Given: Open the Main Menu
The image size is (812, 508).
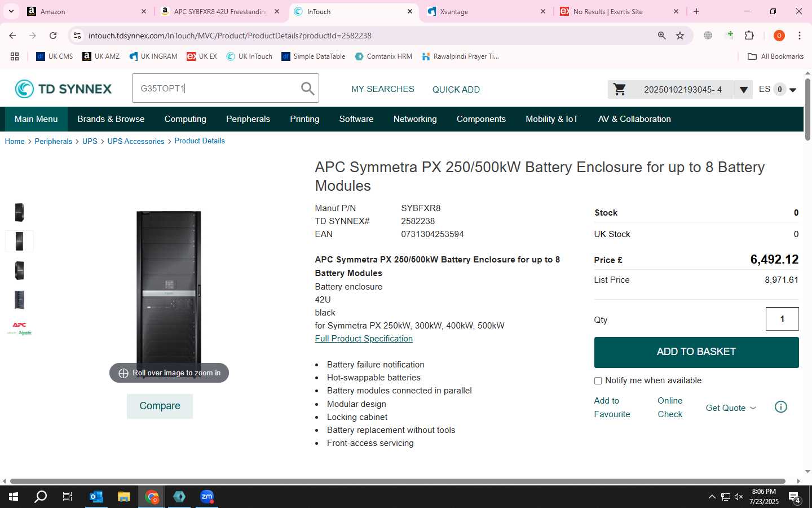Looking at the screenshot, I should tap(36, 119).
